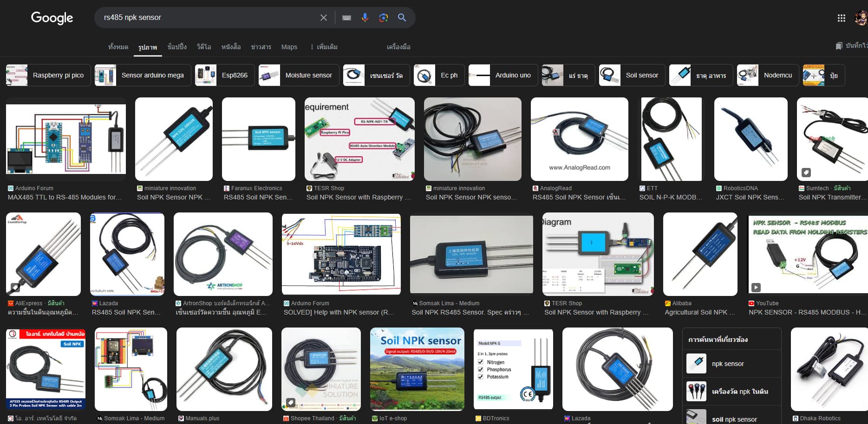Select the Nodemcu filter chip
This screenshot has height=424, width=868.
click(768, 75)
